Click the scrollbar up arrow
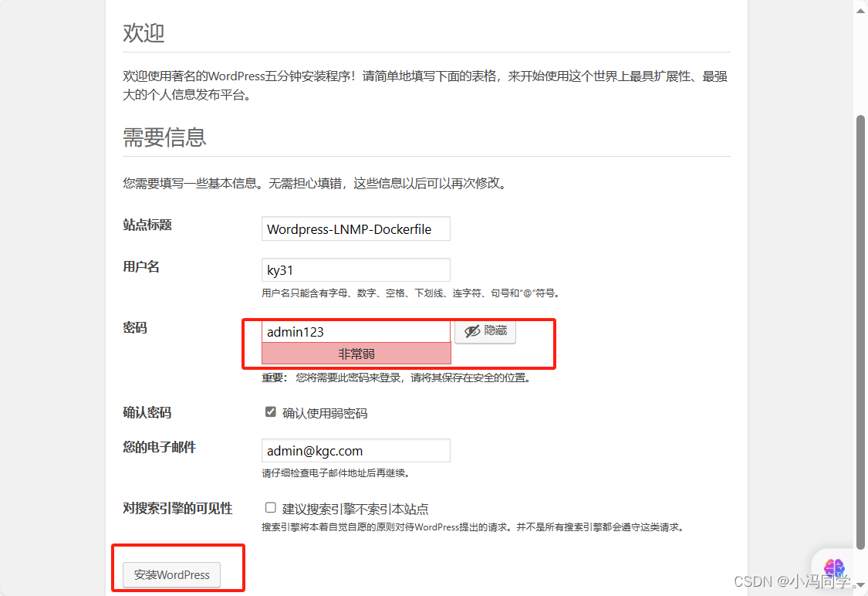Viewport: 868px width, 596px height. click(860, 9)
